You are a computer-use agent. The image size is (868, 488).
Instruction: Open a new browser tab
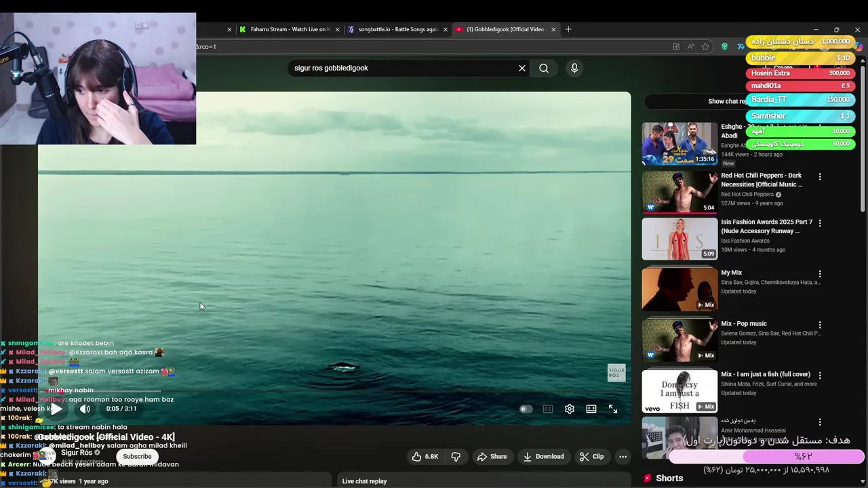pos(568,30)
